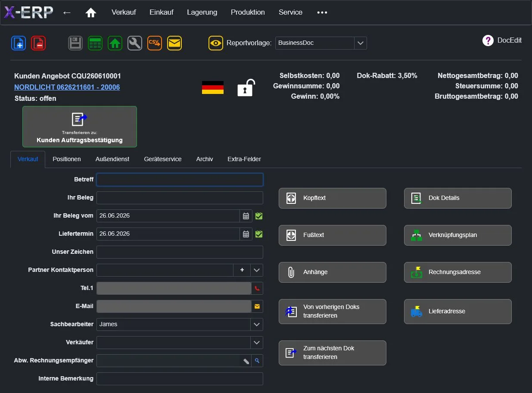Click green check calendar beside Liefertermin
This screenshot has height=393, width=532.
point(258,234)
